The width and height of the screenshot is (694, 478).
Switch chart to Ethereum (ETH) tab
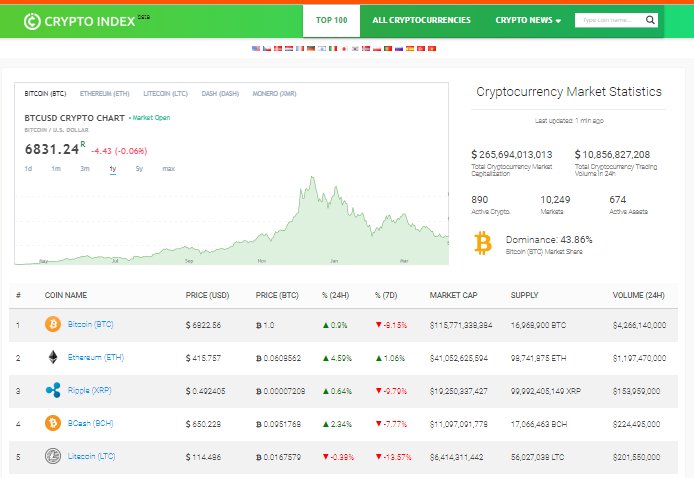point(104,94)
